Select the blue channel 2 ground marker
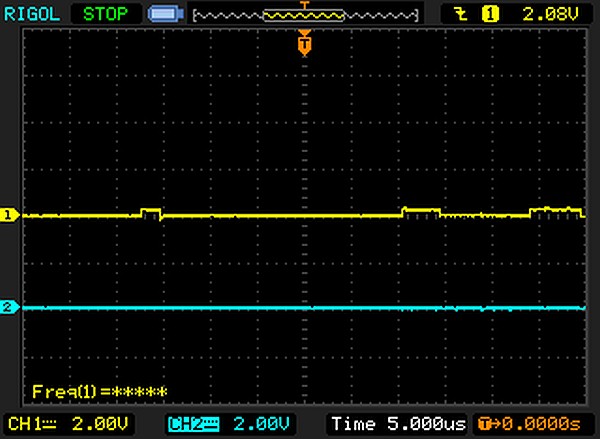Screen dimensions: 600x439 click(10, 307)
